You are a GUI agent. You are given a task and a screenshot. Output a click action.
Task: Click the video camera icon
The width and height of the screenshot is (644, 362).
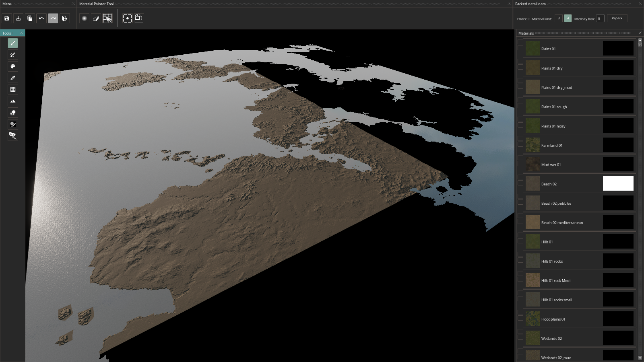click(x=139, y=18)
